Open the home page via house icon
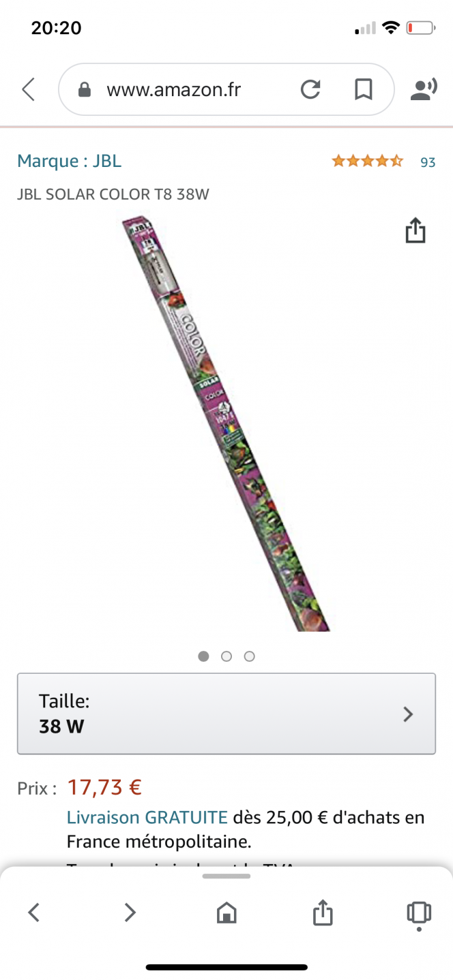This screenshot has height=980, width=453. [x=227, y=913]
